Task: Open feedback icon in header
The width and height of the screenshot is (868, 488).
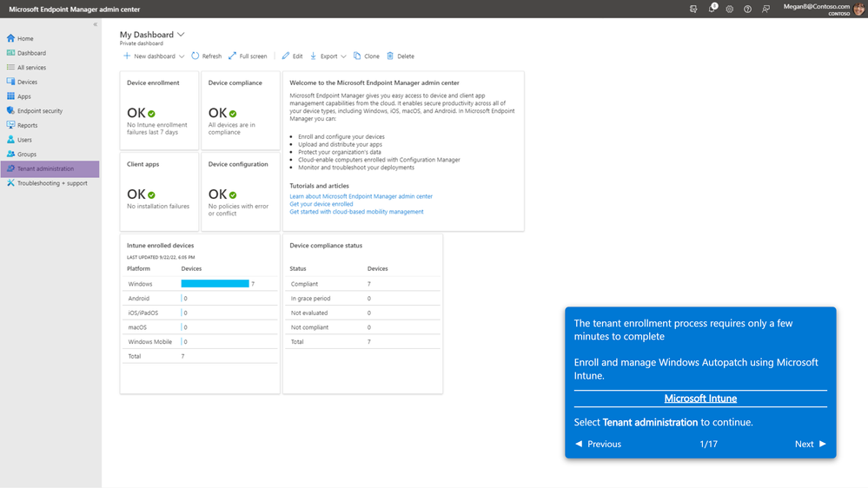Action: [x=765, y=9]
